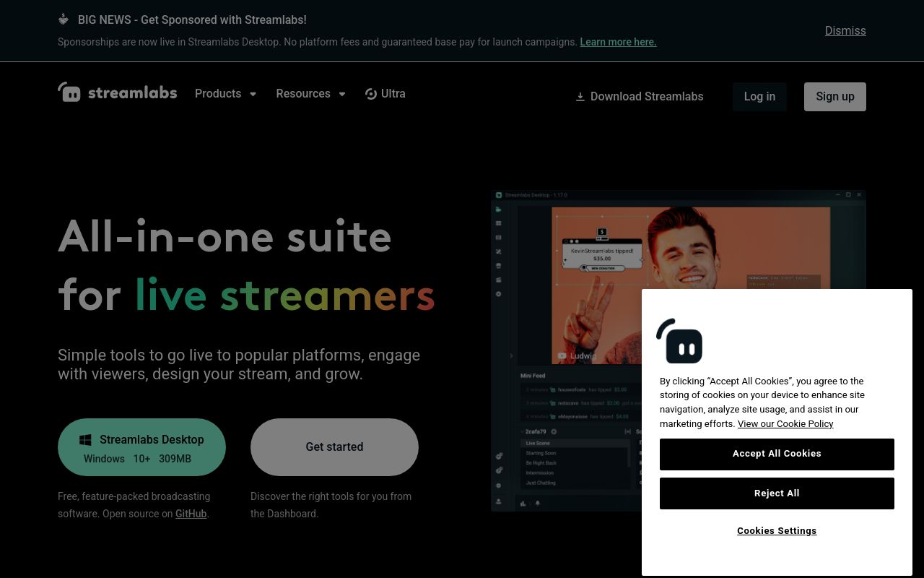This screenshot has height=578, width=924.
Task: Click the 'By clicking Accept All Cookies' notice text
Action: point(762,402)
